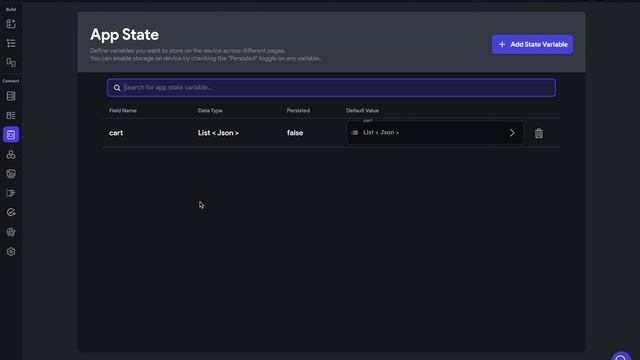
Task: Click the list icon in cart default value
Action: (x=355, y=133)
